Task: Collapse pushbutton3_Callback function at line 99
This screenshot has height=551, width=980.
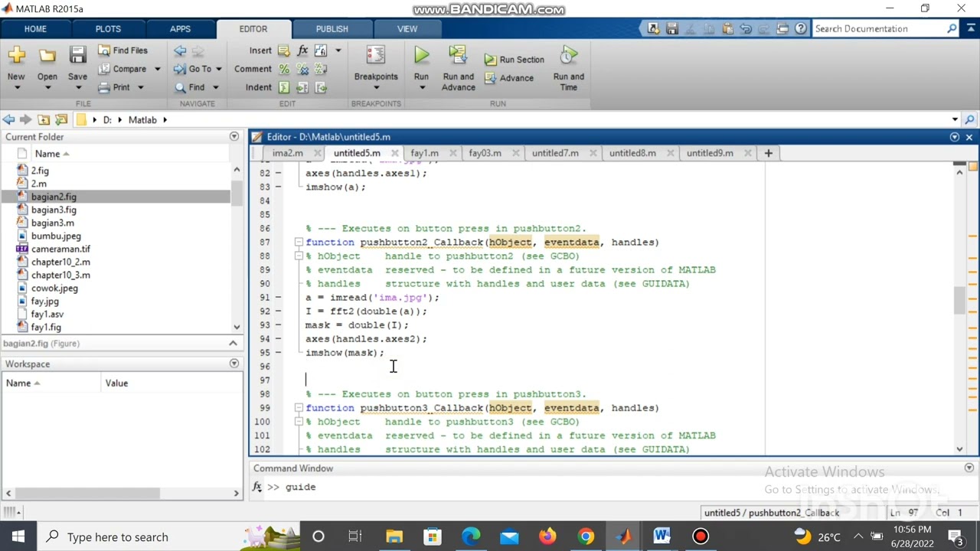Action: click(x=299, y=409)
